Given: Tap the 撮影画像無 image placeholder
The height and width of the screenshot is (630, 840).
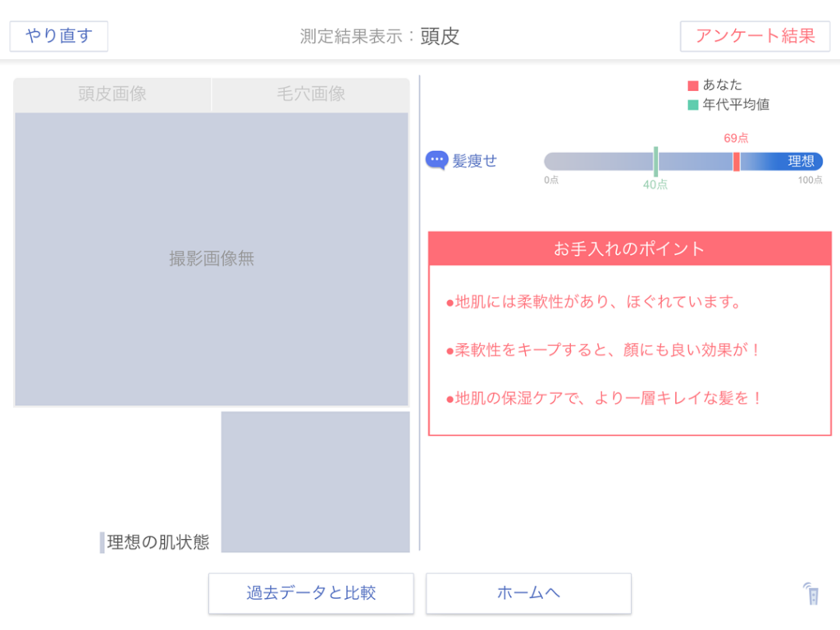Looking at the screenshot, I should (x=211, y=259).
